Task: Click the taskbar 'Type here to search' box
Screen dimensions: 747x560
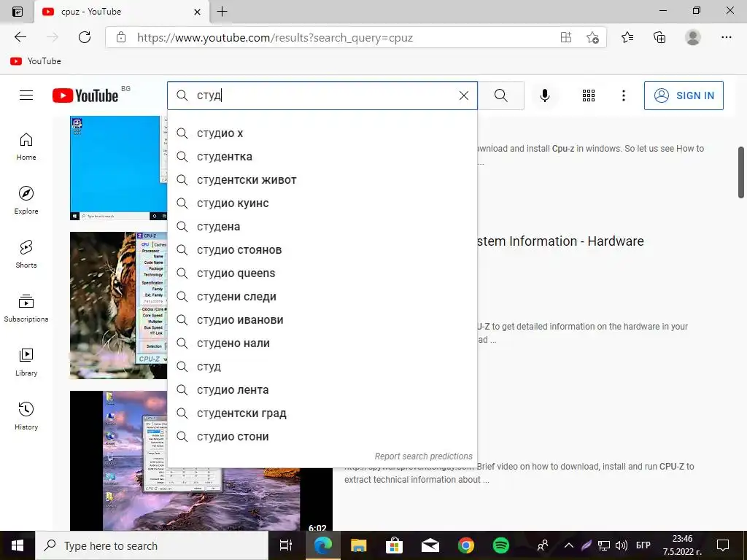Action: click(152, 545)
